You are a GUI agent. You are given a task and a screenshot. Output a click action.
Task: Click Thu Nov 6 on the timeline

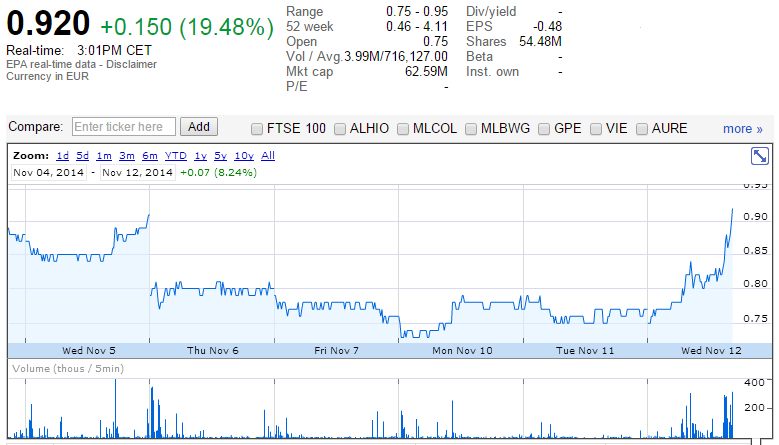coord(213,351)
